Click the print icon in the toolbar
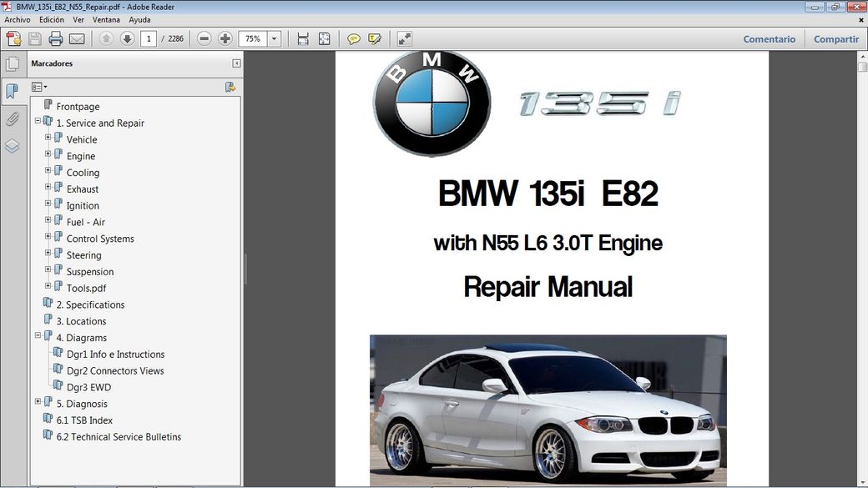 point(56,39)
